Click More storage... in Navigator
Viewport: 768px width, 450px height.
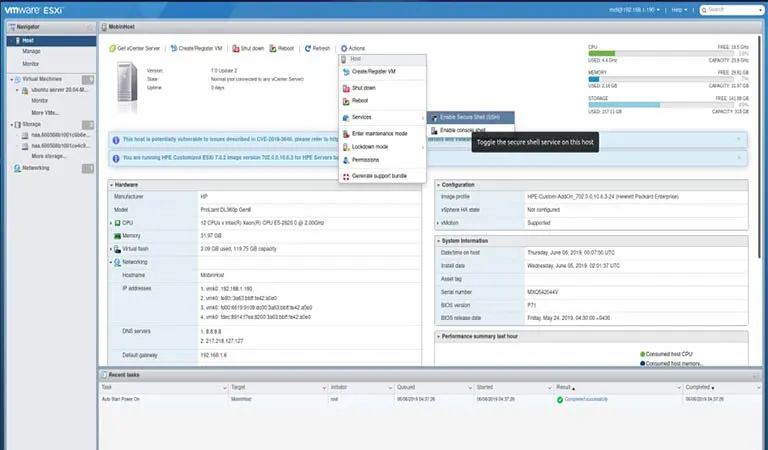[x=48, y=157]
